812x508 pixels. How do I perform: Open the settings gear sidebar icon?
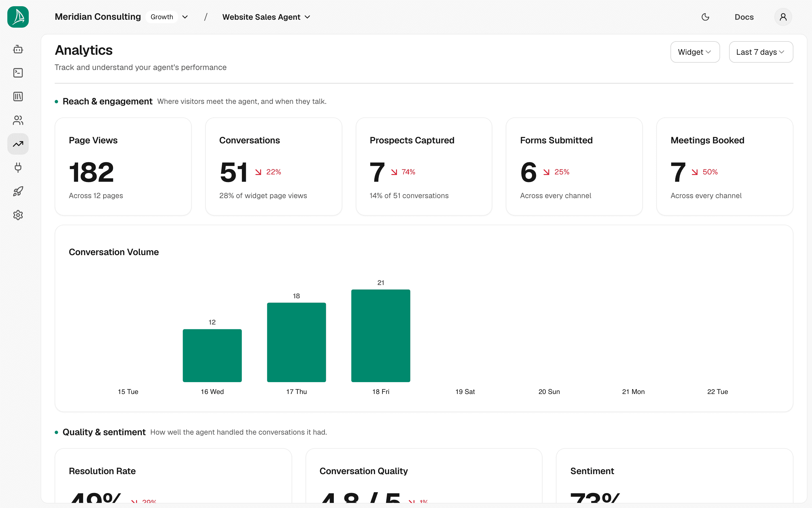18,215
